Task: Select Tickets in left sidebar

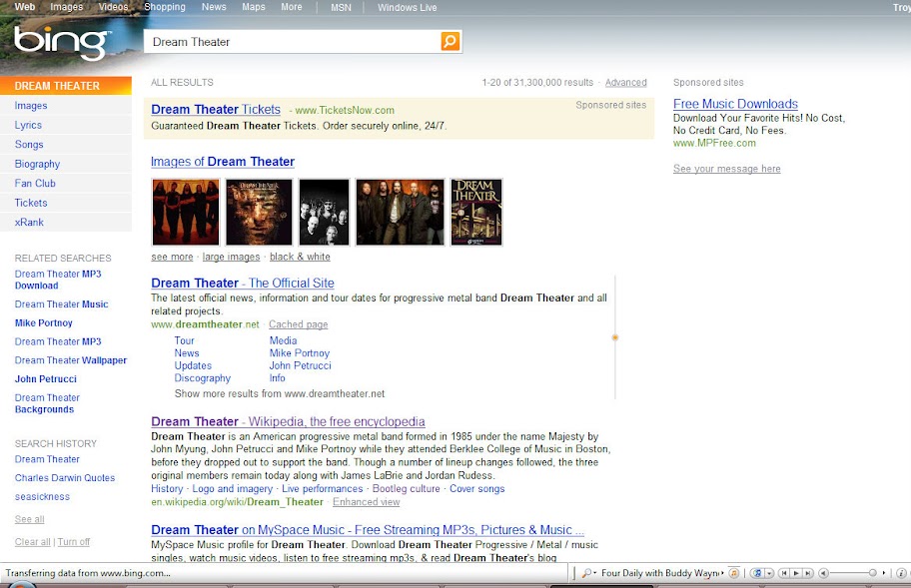Action: tap(31, 203)
